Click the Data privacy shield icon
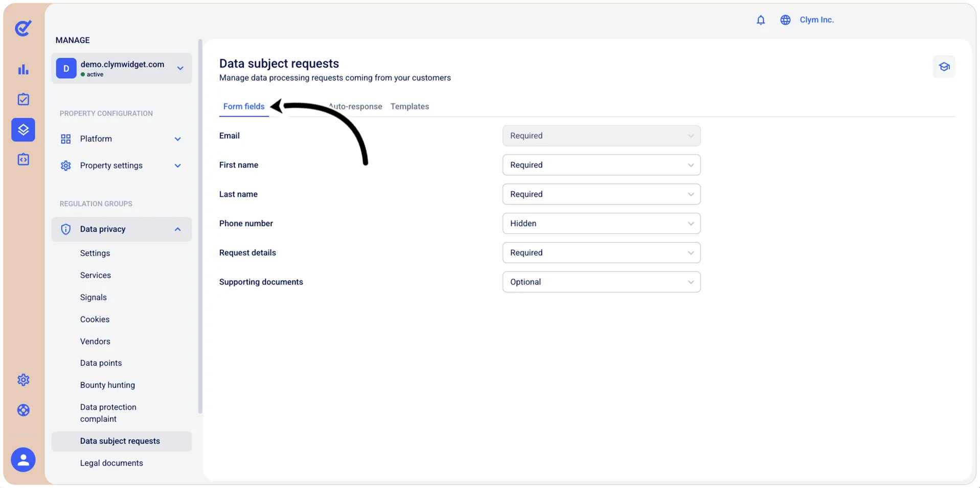980x488 pixels. 65,229
